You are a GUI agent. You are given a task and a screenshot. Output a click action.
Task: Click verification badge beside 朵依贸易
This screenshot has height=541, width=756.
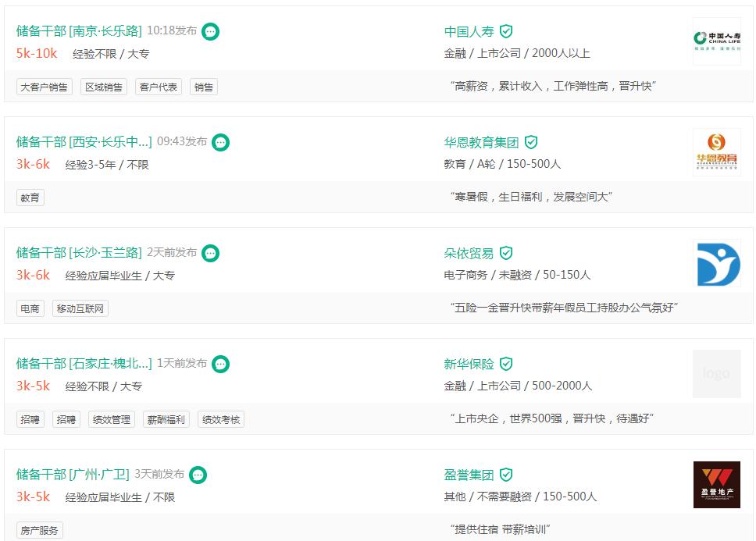(507, 252)
